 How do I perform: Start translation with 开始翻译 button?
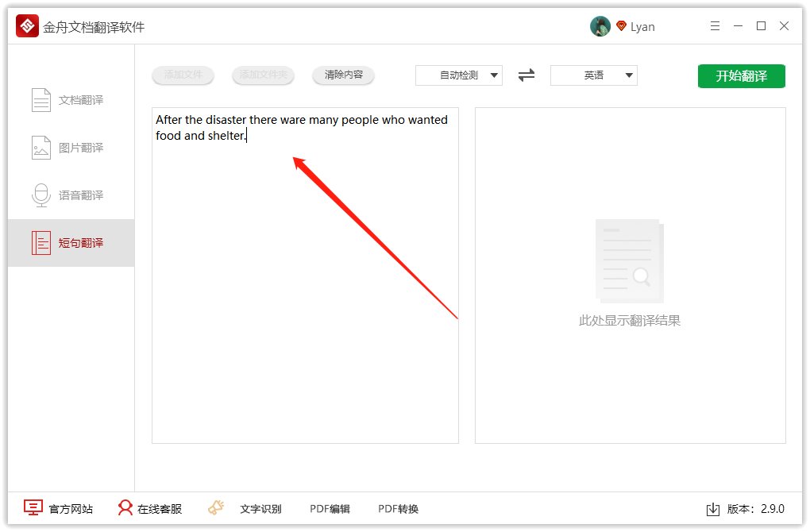click(x=741, y=75)
